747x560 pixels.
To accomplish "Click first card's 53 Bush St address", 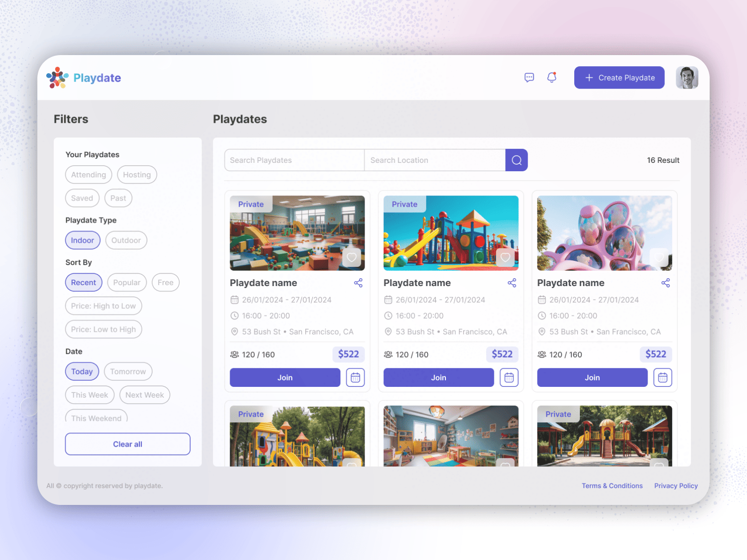I will pyautogui.click(x=297, y=332).
